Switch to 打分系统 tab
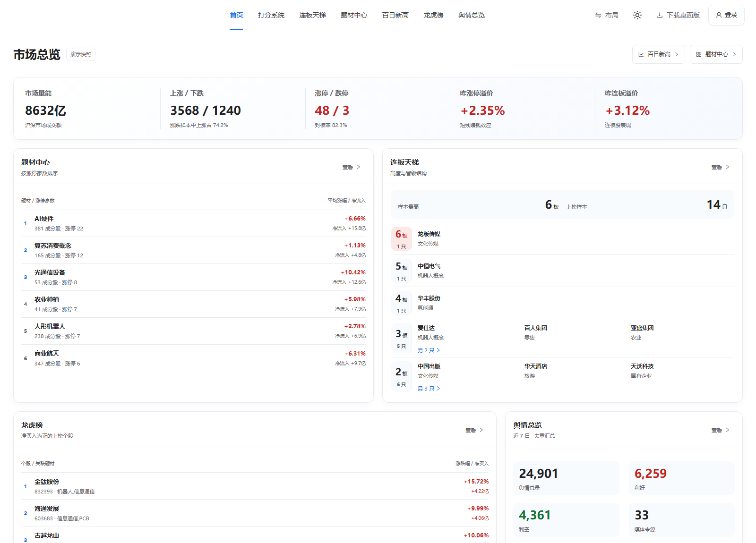 click(271, 15)
